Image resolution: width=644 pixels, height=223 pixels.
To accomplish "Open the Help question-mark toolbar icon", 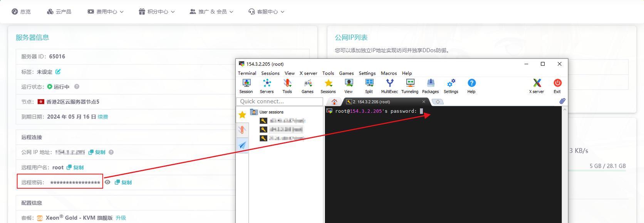I will pos(471,86).
